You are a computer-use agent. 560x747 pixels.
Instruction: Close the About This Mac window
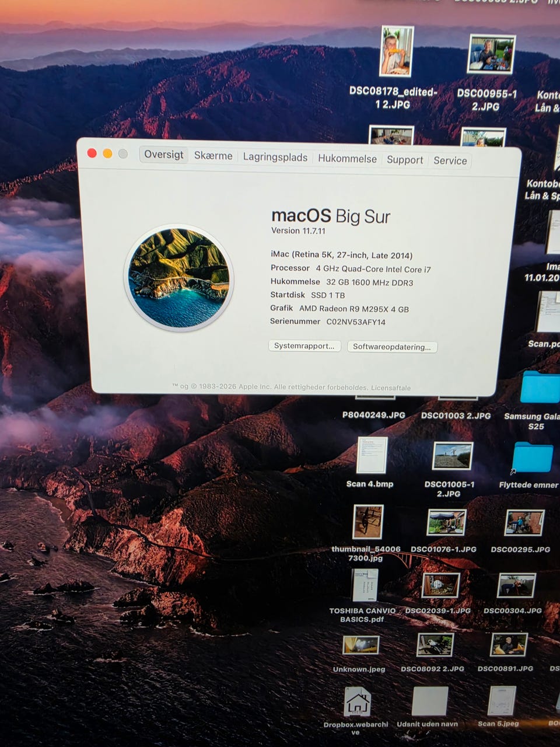click(92, 153)
